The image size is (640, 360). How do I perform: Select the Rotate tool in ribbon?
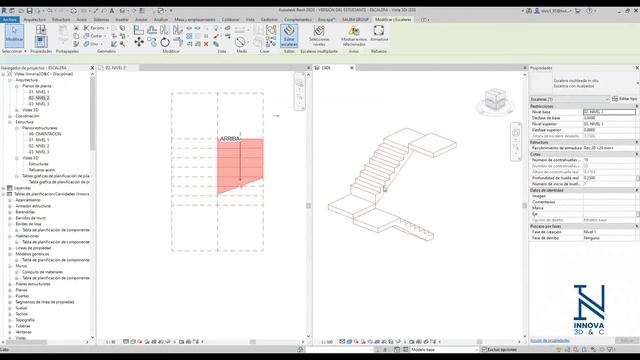pos(165,42)
